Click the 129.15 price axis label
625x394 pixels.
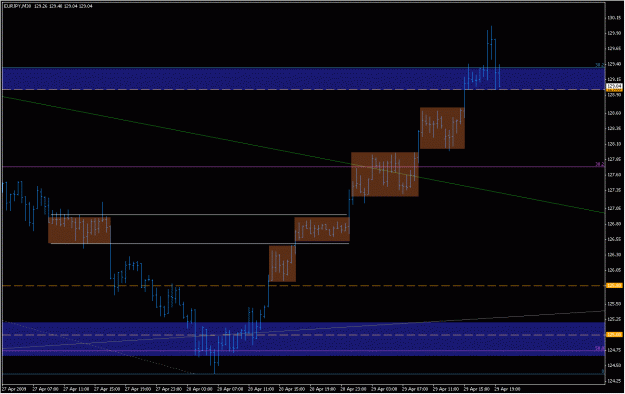(x=614, y=79)
